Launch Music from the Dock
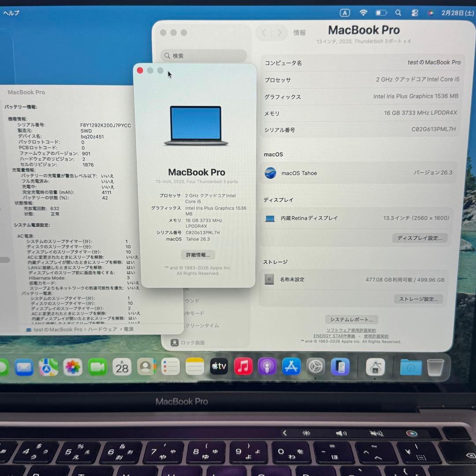 (243, 366)
